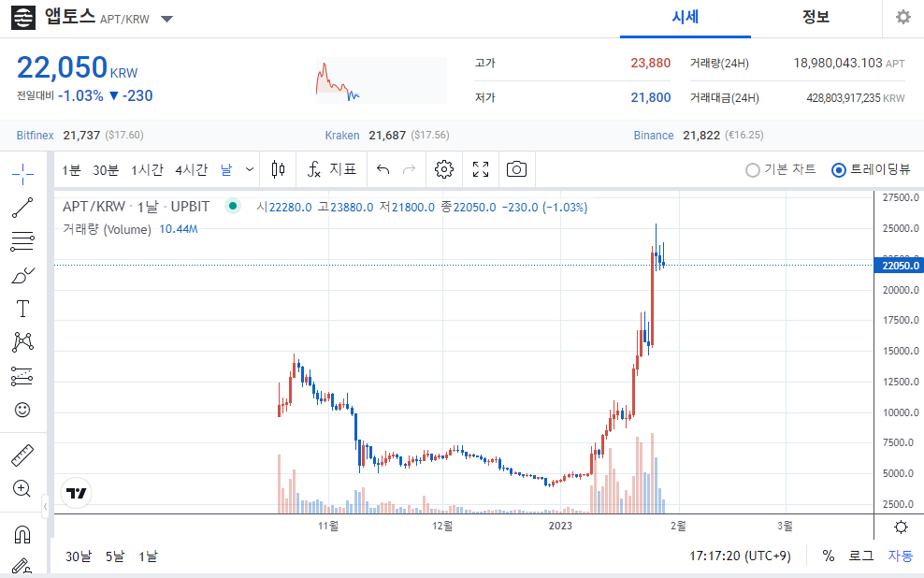Click the Bitfinex exchange link

pos(35,135)
